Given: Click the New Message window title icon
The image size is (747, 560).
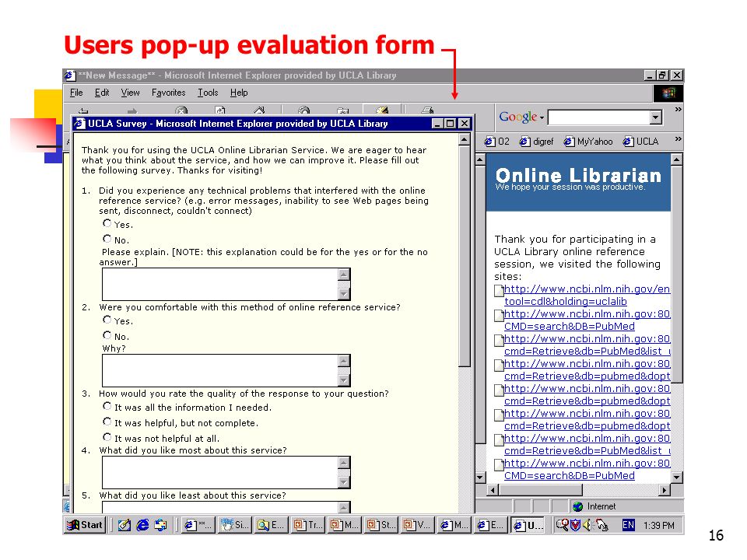Looking at the screenshot, I should 70,75.
